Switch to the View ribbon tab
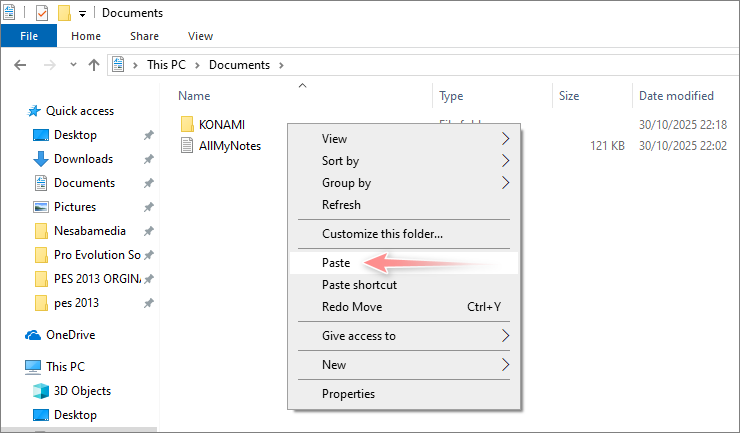This screenshot has width=740, height=433. pyautogui.click(x=200, y=36)
